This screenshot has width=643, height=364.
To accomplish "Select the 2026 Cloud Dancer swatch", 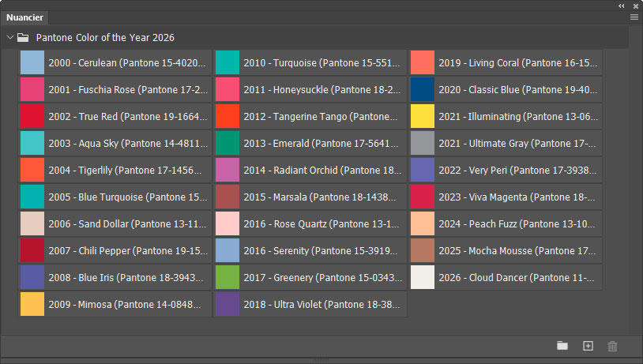I will pos(423,277).
